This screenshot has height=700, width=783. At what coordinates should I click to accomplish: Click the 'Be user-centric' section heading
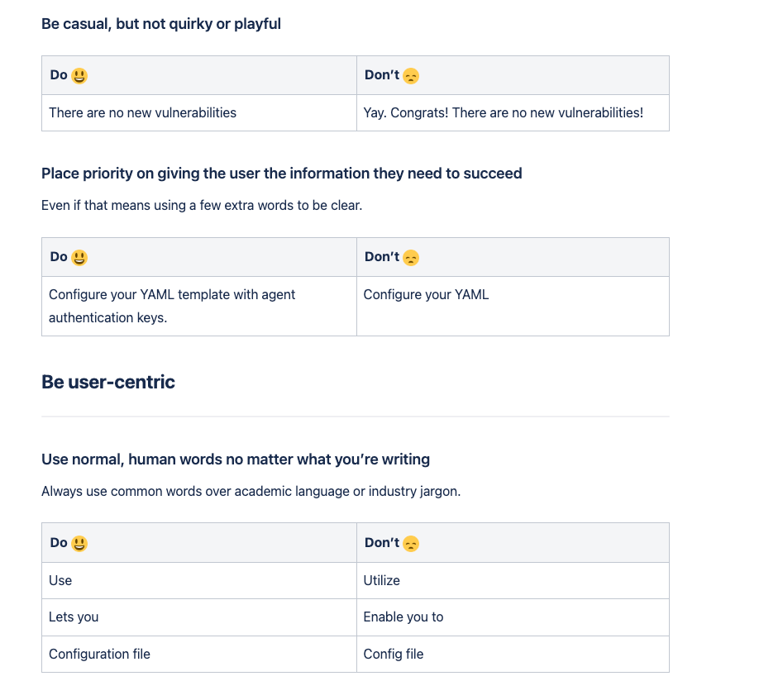107,382
